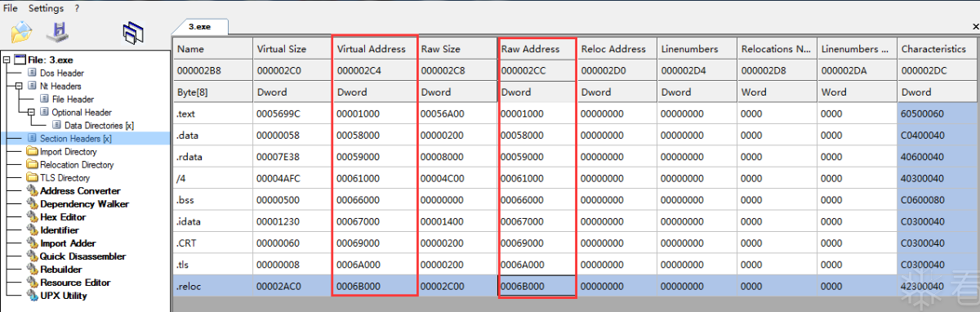980x312 pixels.
Task: Click the Import Directory folder icon
Action: pyautogui.click(x=32, y=151)
